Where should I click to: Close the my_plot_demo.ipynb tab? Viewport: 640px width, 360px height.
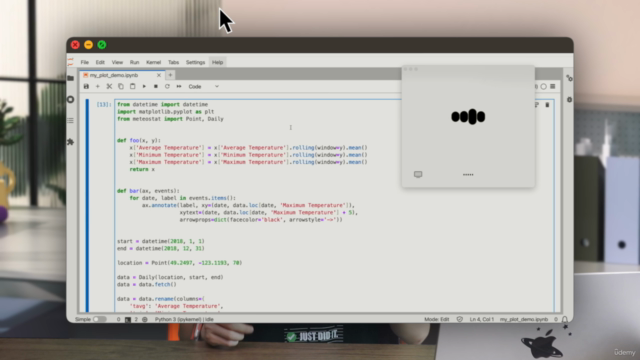(x=159, y=75)
